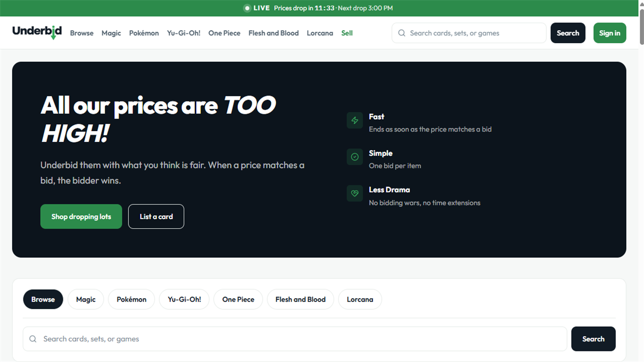The height and width of the screenshot is (362, 644).
Task: Focus the lower search cards input
Action: coord(295,339)
